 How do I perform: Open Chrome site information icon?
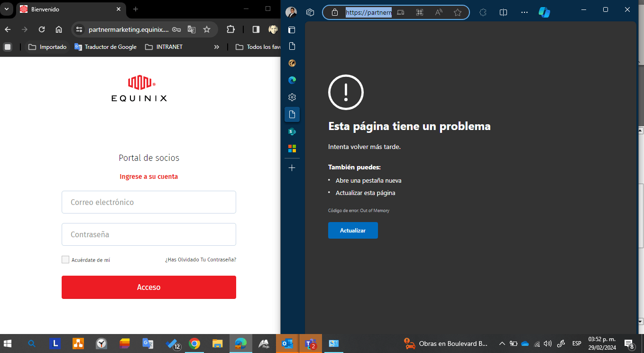point(79,29)
